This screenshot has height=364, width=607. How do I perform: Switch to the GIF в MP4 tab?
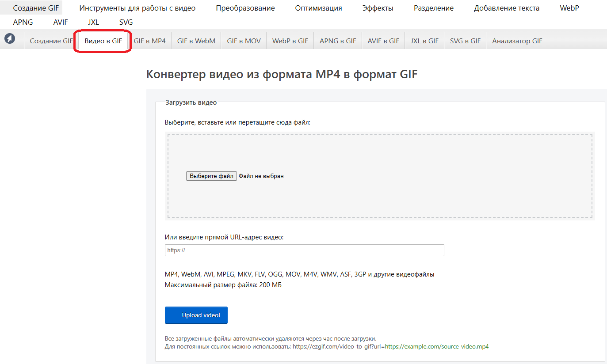(149, 41)
